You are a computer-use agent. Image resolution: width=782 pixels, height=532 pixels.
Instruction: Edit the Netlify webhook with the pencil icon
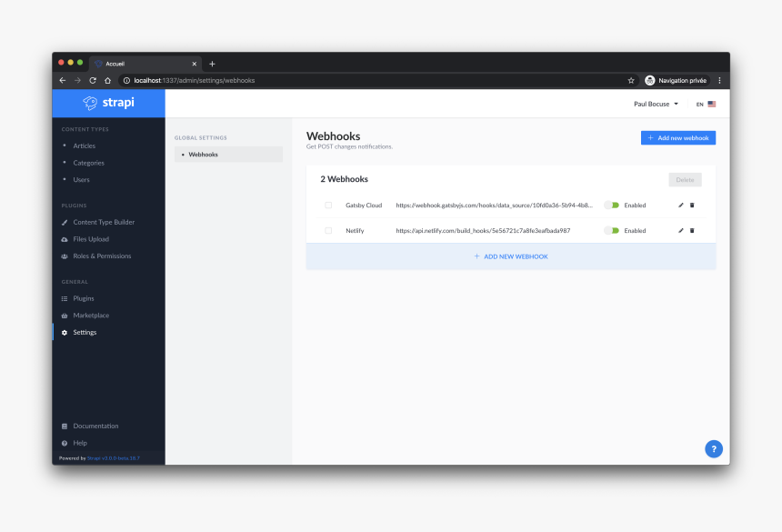coord(681,230)
